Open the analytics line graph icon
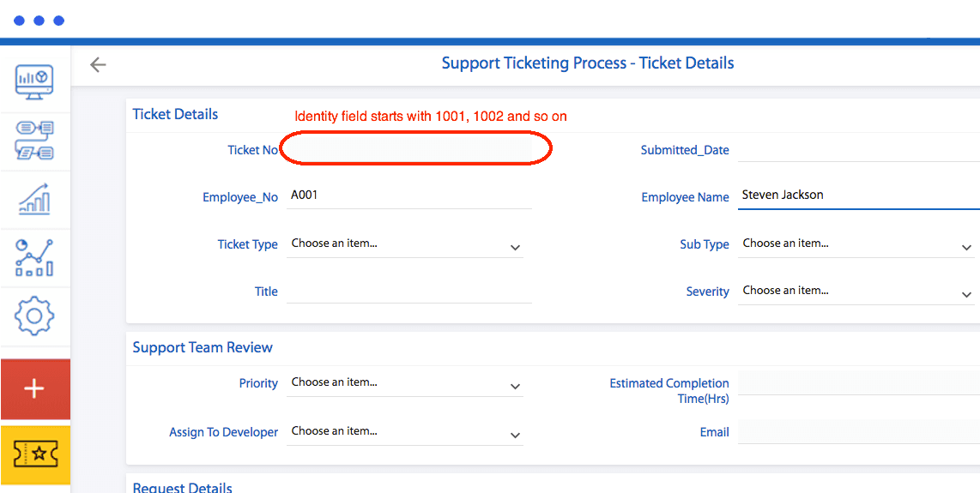980x493 pixels. (x=34, y=257)
